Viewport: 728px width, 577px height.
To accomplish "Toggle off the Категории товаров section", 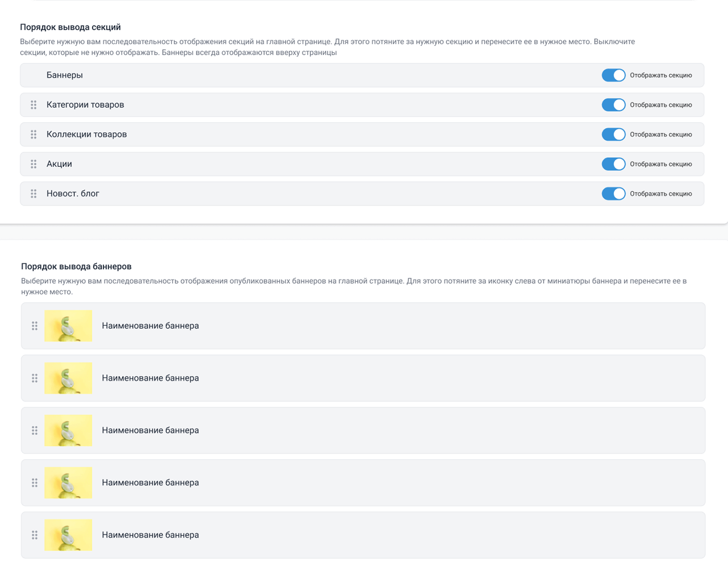I will point(614,105).
